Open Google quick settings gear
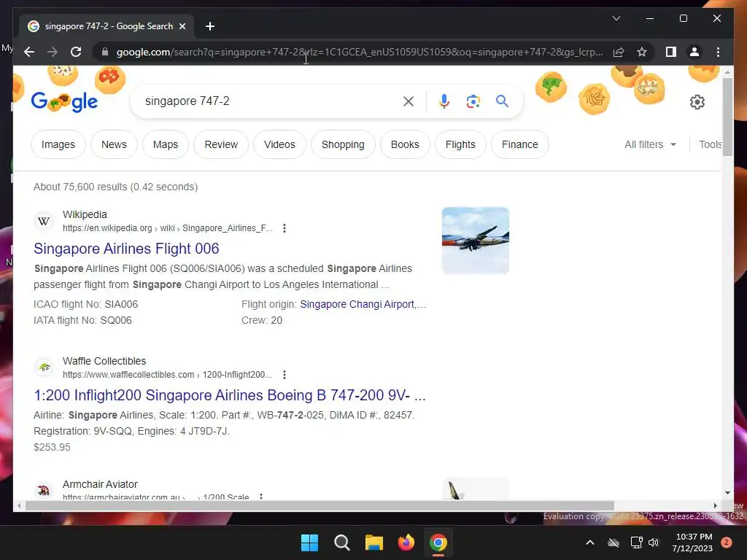747x560 pixels. [697, 102]
